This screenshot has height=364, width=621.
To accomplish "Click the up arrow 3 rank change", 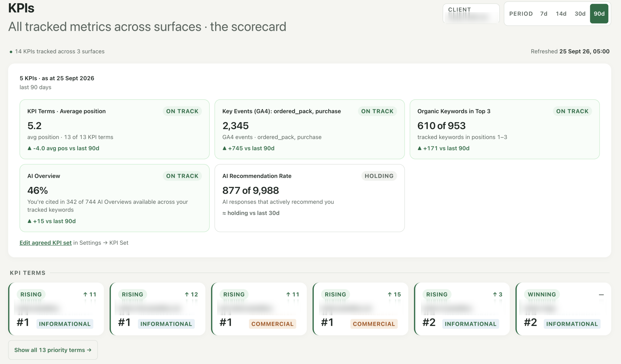I will 498,294.
